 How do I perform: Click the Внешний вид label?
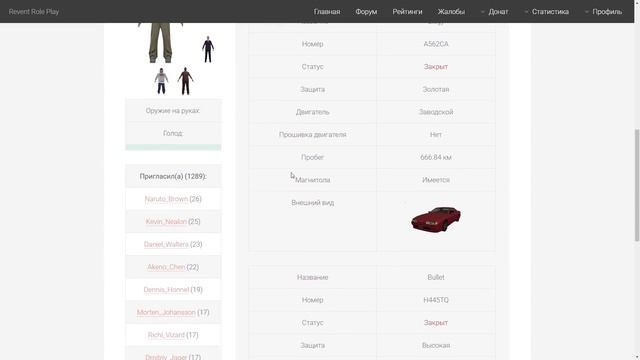pos(312,202)
